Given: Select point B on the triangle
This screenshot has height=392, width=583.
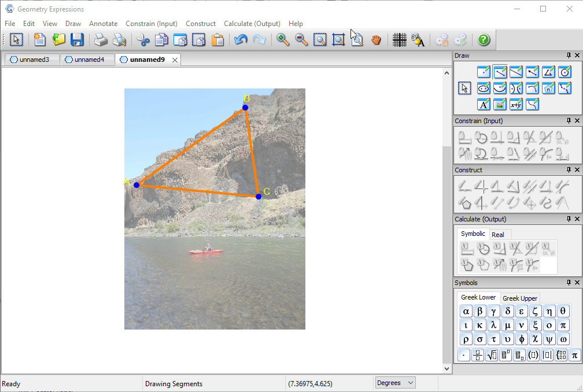Looking at the screenshot, I should click(x=245, y=108).
